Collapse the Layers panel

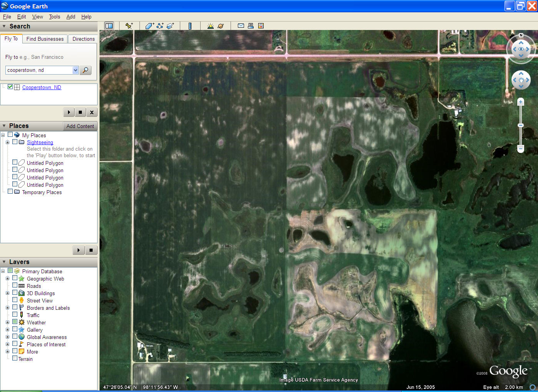tap(4, 262)
